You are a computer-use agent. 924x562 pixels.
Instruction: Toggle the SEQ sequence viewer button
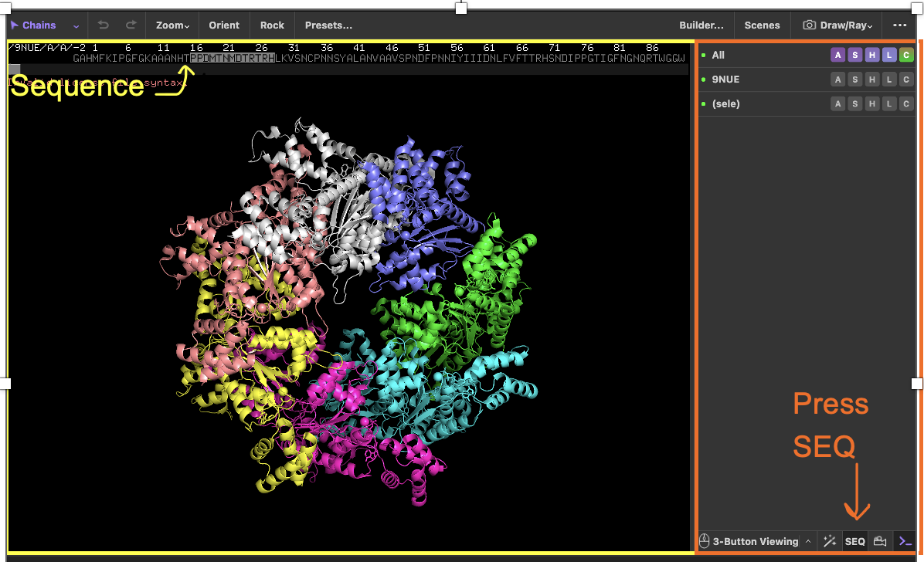click(855, 541)
